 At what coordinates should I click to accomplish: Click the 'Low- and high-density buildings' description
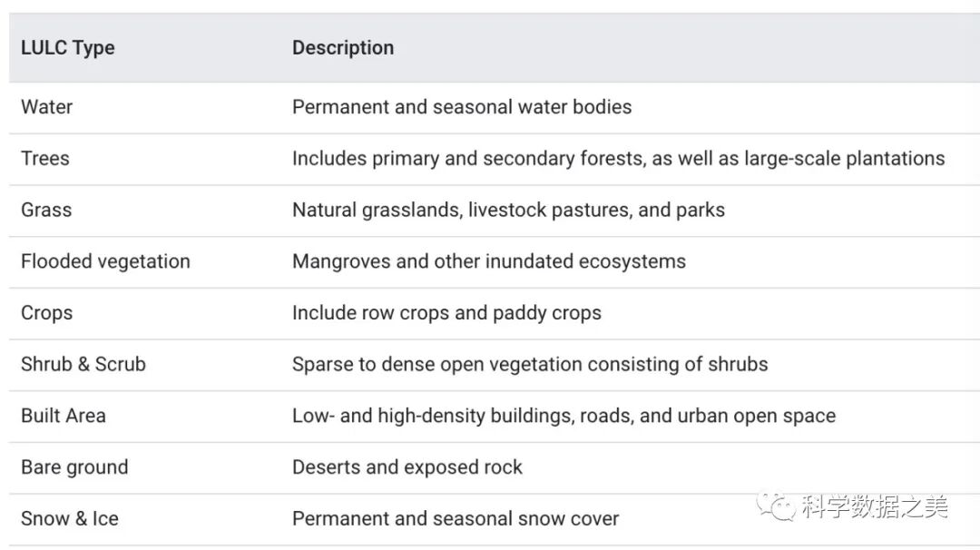(x=563, y=417)
